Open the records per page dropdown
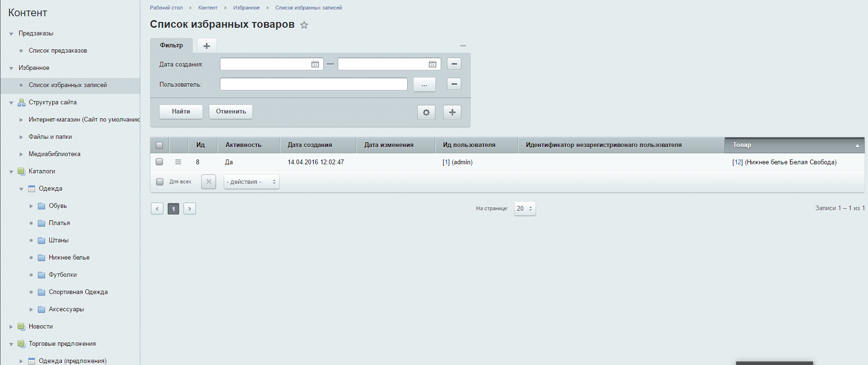868x365 pixels. pos(525,209)
